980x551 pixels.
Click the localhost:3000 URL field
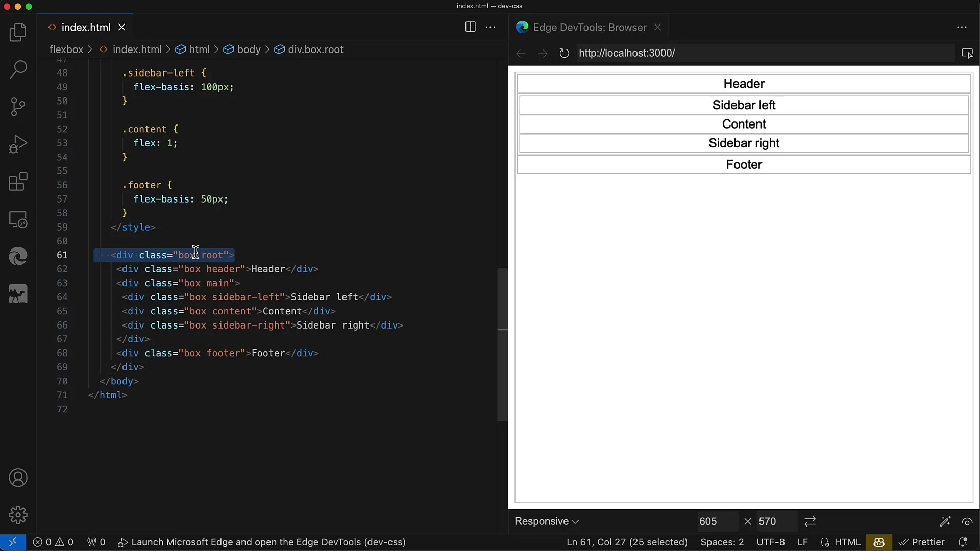[x=765, y=53]
